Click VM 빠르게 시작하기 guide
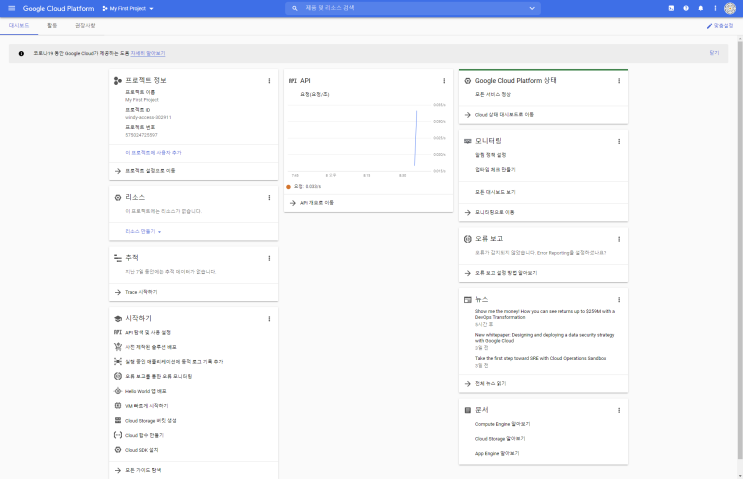This screenshot has width=743, height=479. pyautogui.click(x=146, y=406)
